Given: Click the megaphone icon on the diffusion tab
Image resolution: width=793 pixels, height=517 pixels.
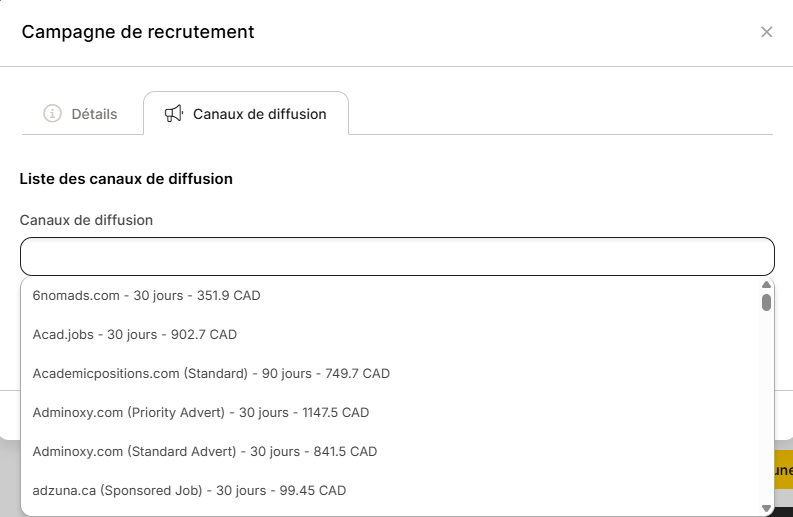Looking at the screenshot, I should [x=173, y=114].
